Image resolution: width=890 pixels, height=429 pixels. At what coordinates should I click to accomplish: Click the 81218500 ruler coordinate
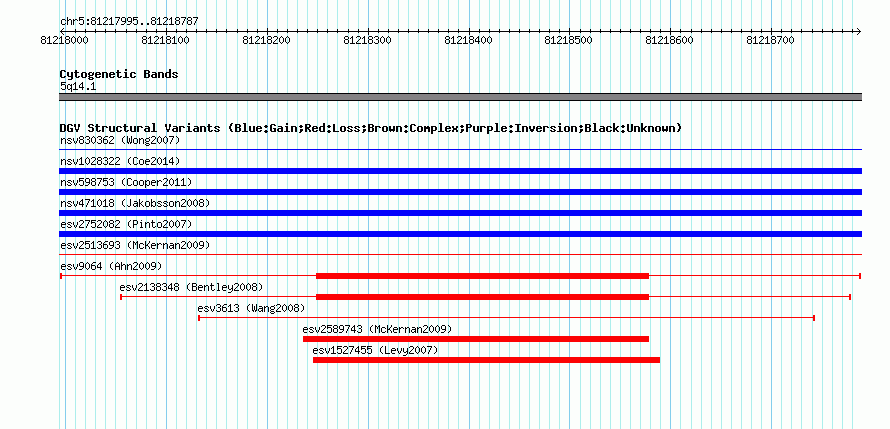coord(569,40)
